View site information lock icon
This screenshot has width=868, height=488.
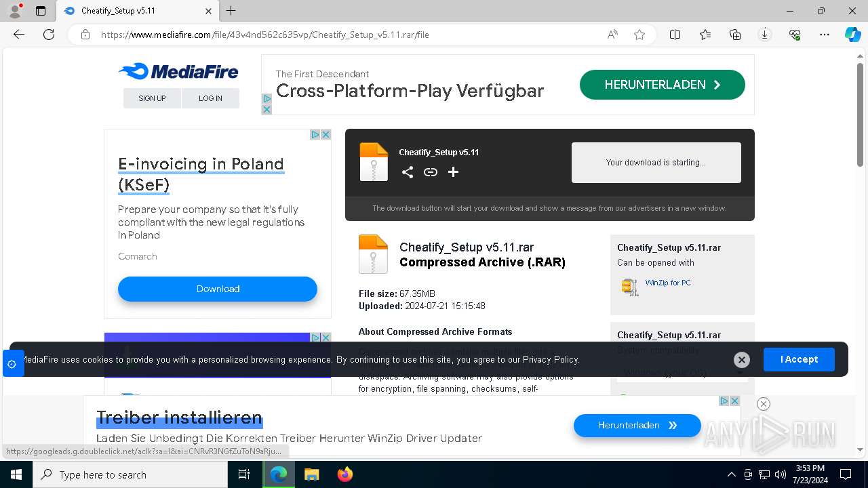tap(85, 35)
